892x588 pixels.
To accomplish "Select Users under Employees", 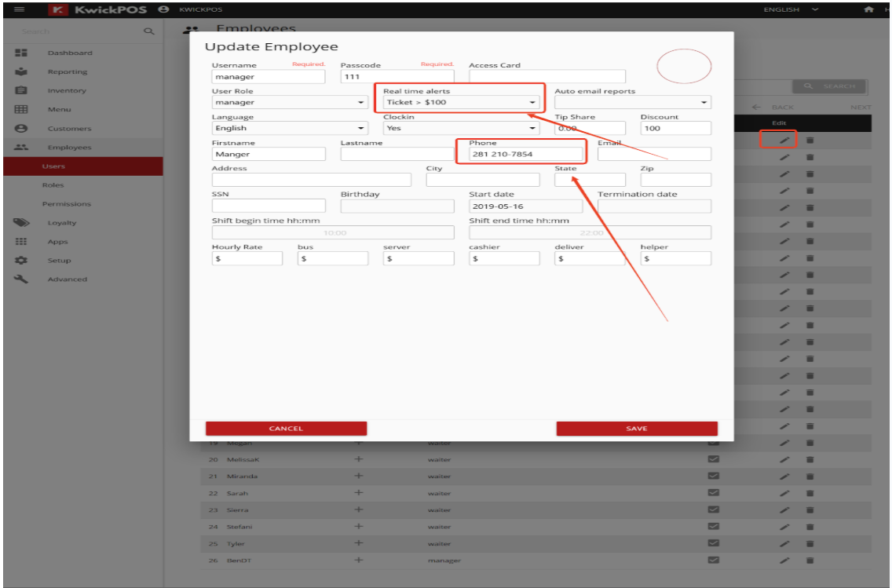I will [83, 166].
